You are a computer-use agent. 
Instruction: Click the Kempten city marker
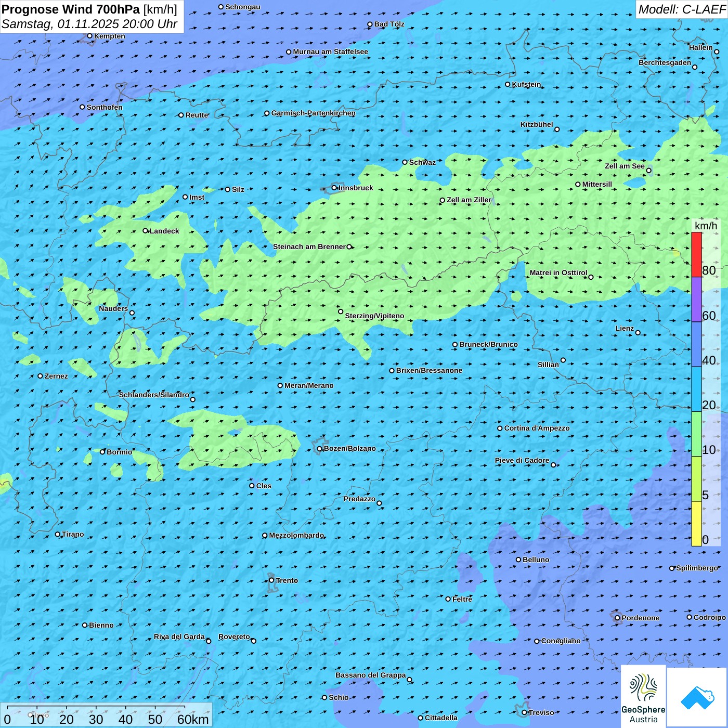click(x=90, y=36)
